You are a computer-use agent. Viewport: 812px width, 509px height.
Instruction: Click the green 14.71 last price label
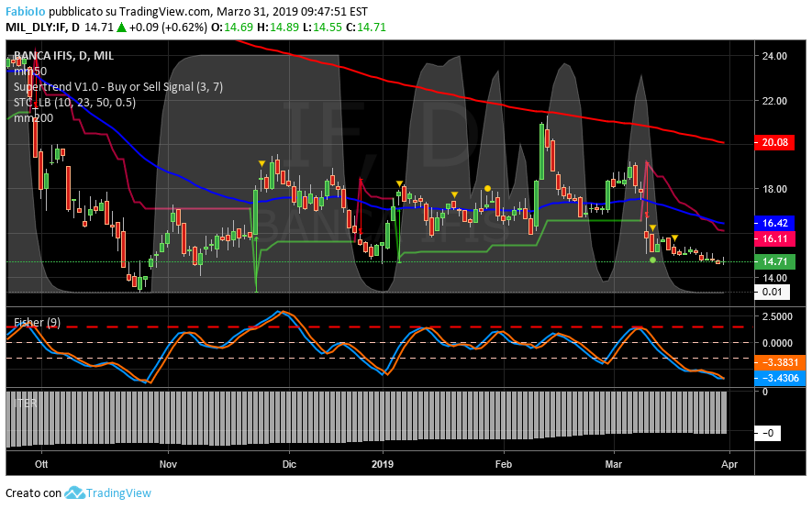point(774,261)
